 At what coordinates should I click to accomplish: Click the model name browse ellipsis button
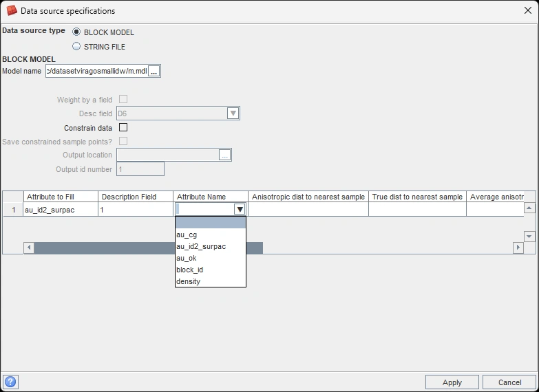[x=154, y=71]
